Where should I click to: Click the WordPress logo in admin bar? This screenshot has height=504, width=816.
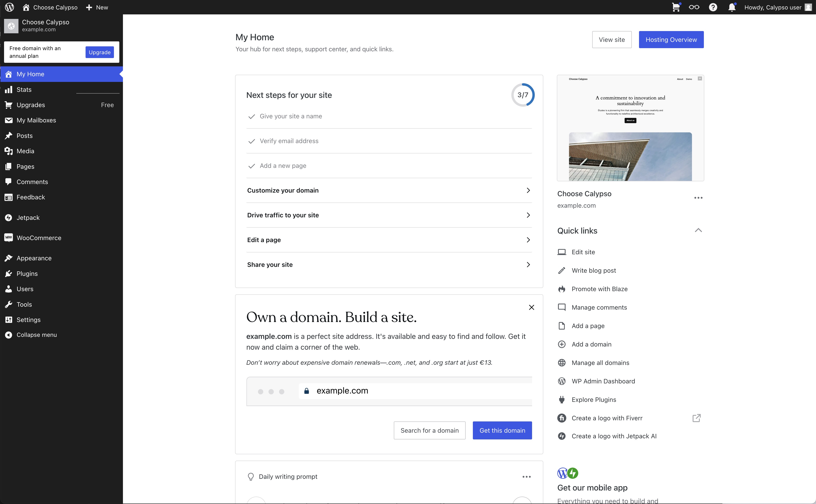tap(10, 7)
